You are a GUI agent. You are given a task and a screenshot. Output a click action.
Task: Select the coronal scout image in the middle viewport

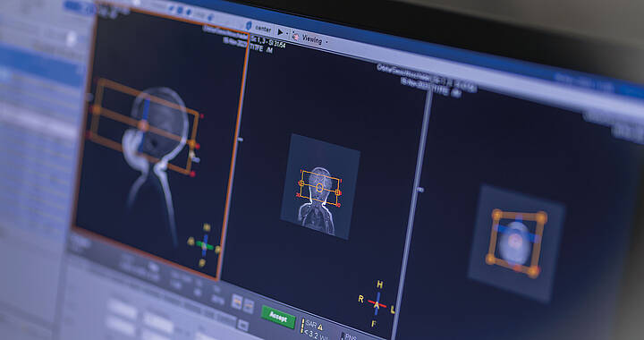tap(320, 186)
